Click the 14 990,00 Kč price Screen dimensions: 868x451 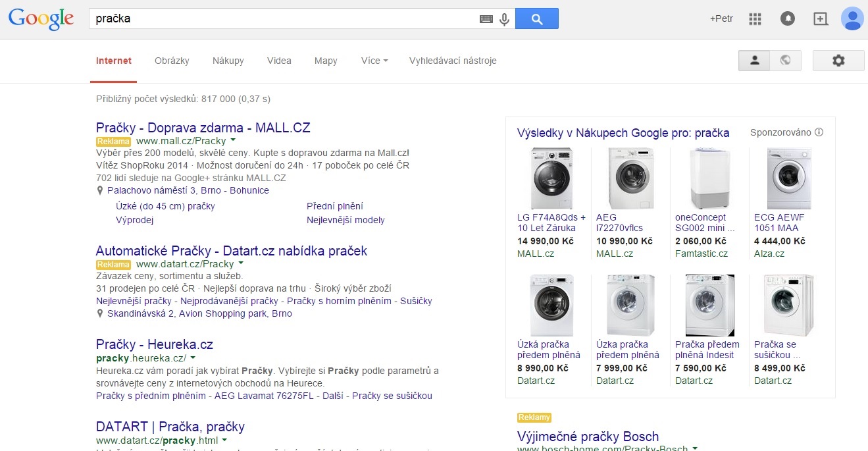click(546, 241)
